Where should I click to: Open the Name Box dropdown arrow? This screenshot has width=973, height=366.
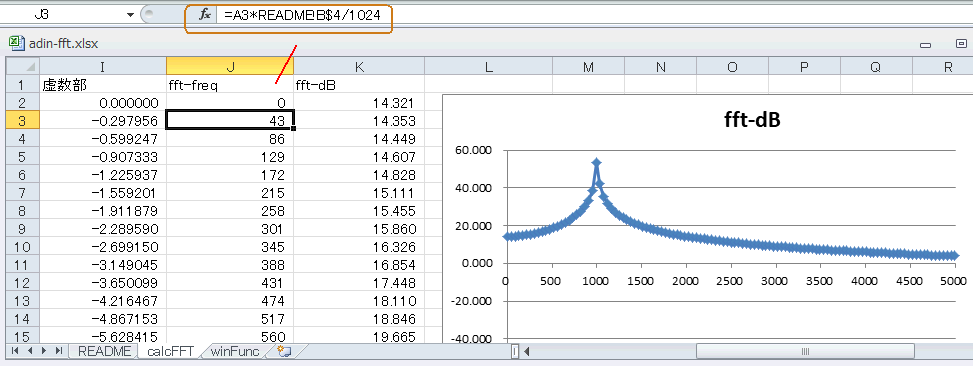coord(130,14)
